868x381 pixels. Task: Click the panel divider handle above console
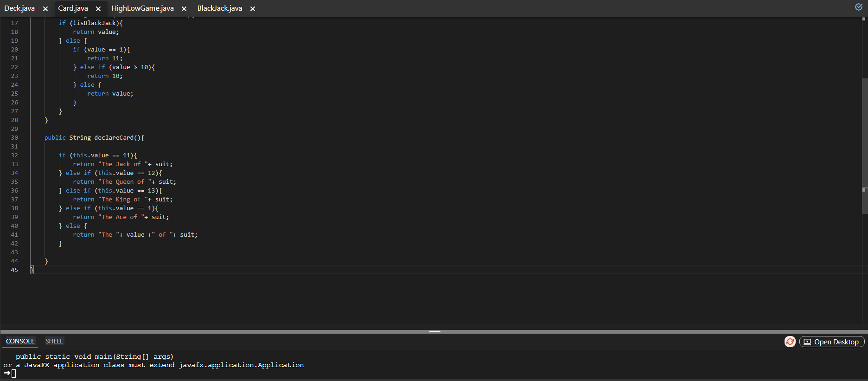tap(434, 332)
